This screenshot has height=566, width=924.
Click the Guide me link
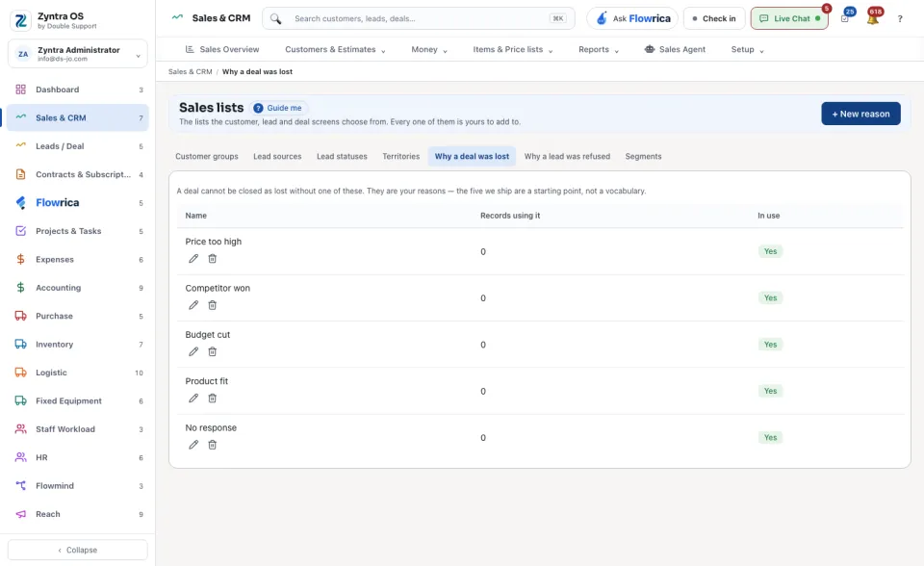[x=277, y=108]
